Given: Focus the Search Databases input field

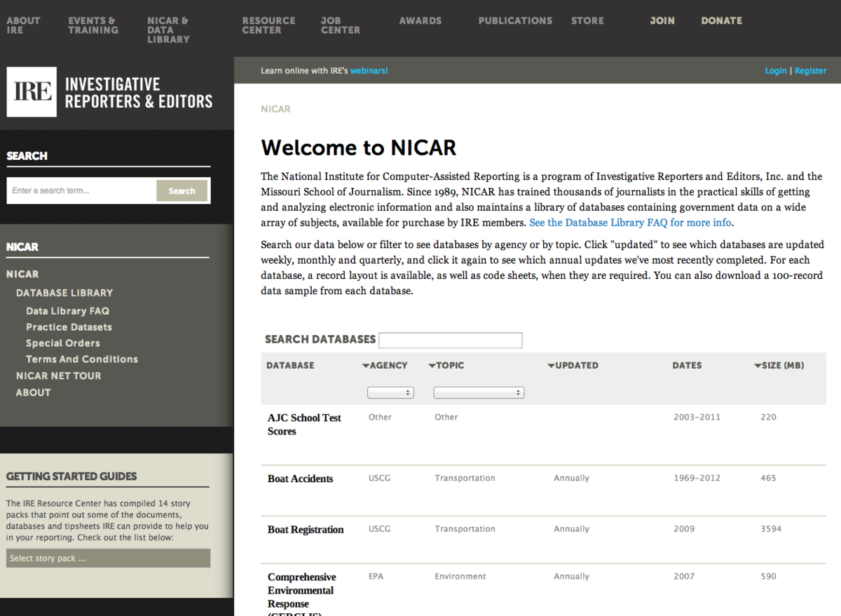Looking at the screenshot, I should (x=450, y=340).
